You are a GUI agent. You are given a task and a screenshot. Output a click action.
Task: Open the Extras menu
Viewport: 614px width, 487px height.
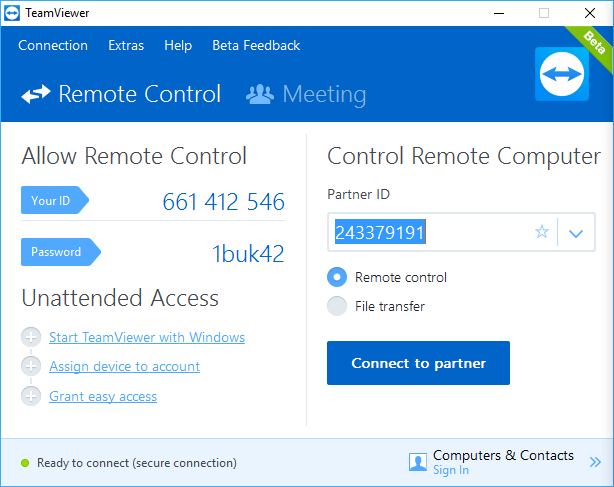coord(126,45)
